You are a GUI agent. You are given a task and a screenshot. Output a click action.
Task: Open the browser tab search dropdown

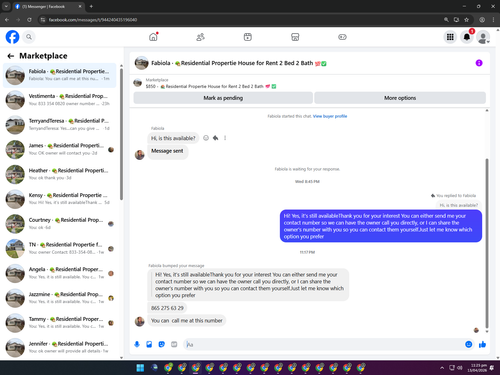[x=6, y=6]
